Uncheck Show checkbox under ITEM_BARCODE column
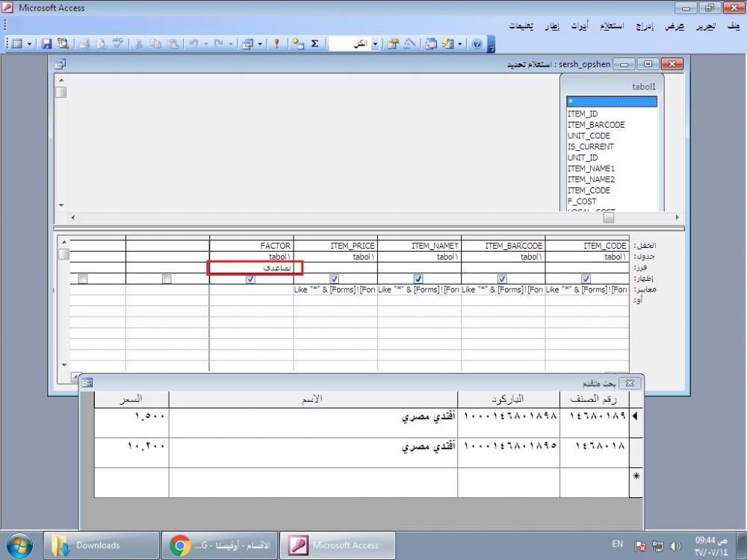Viewport: 747px width, 560px height. tap(502, 279)
